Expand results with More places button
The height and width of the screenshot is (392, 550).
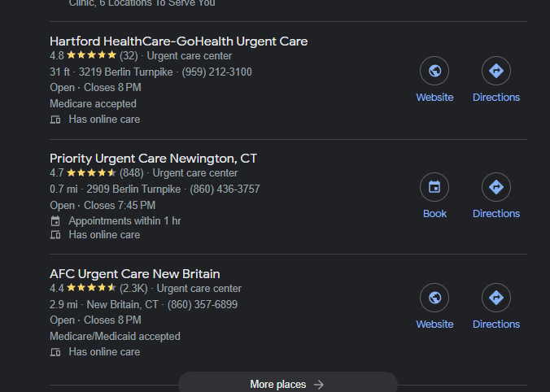tap(287, 384)
